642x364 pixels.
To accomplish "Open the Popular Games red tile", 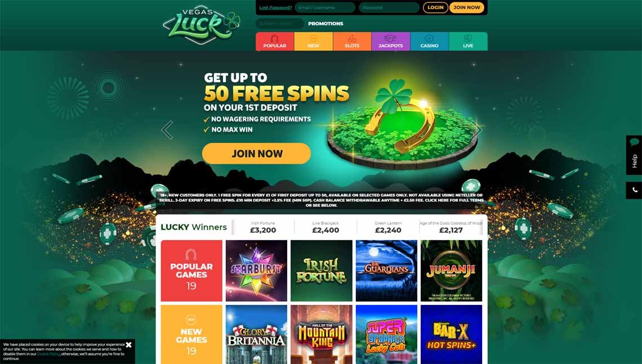I will coord(191,271).
